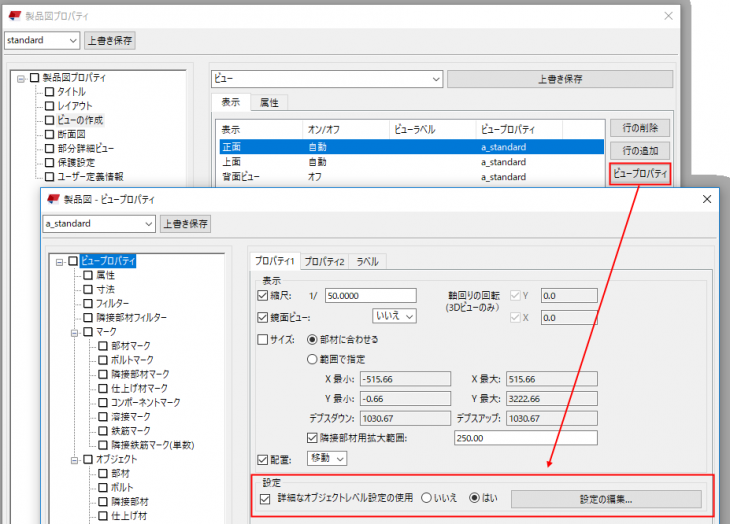Switch to the 属性 tab
Image resolution: width=730 pixels, height=524 pixels.
click(269, 102)
